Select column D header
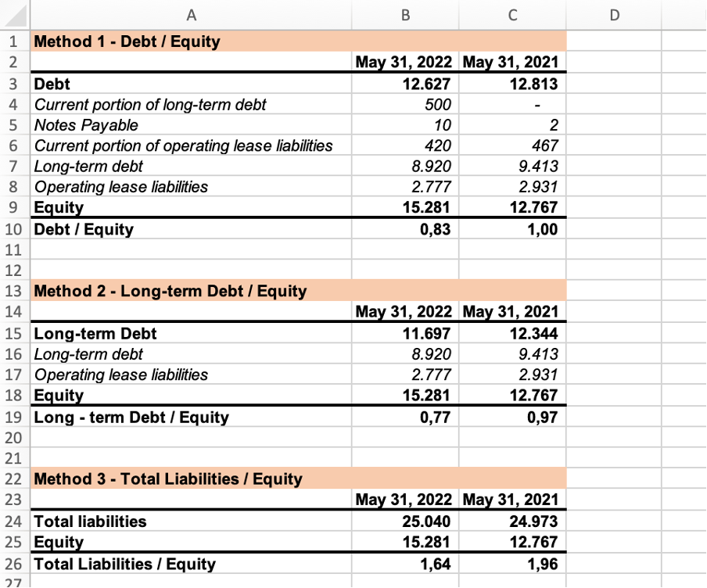Viewport: 707px width, 588px height. pos(613,14)
